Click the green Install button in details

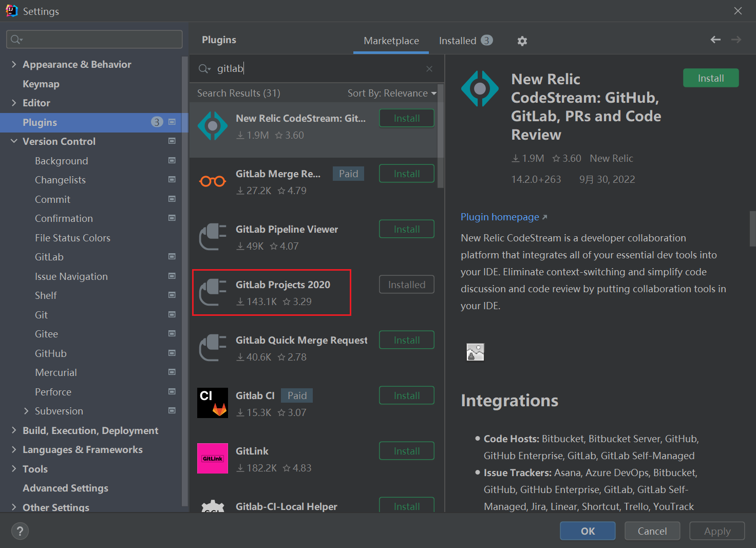tap(711, 78)
